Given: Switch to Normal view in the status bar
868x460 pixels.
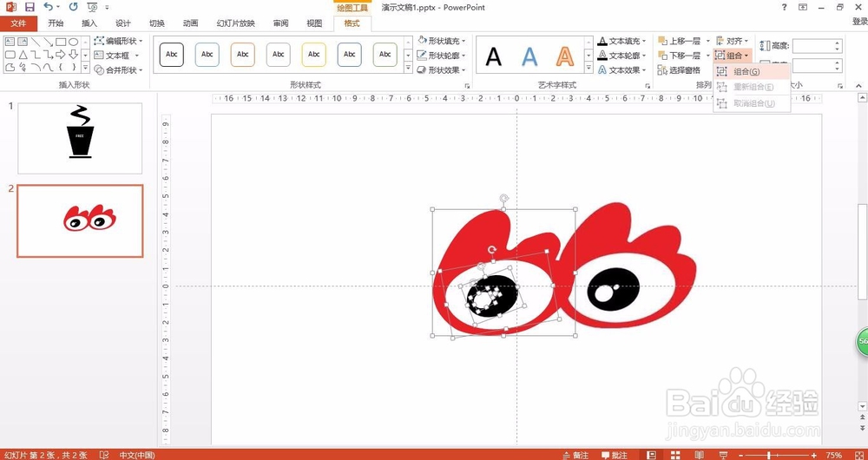Looking at the screenshot, I should pos(652,455).
